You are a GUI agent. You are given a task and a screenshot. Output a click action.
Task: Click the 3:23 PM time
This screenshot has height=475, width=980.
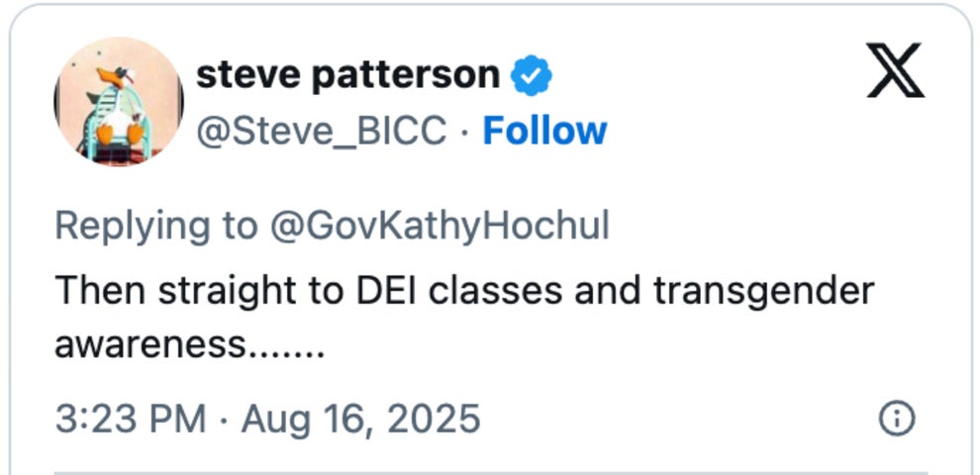(x=130, y=419)
